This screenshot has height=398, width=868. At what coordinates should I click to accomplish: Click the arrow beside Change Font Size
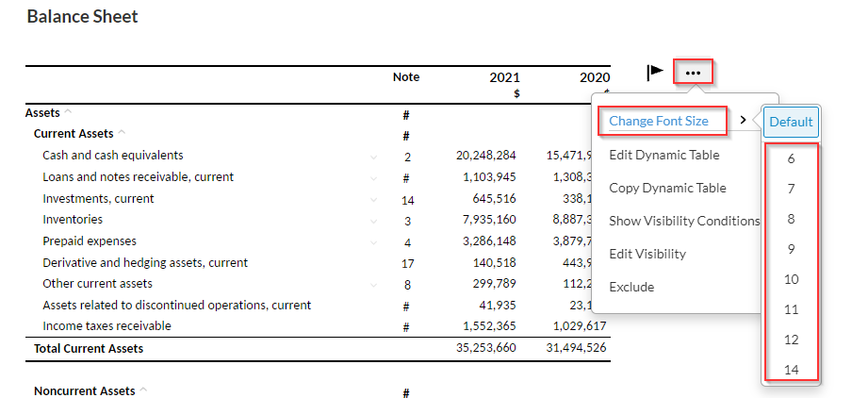tap(744, 121)
